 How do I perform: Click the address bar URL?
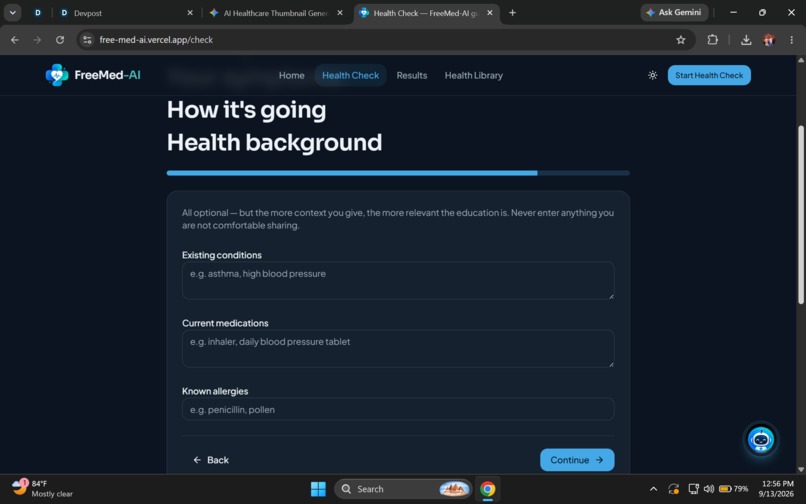156,40
